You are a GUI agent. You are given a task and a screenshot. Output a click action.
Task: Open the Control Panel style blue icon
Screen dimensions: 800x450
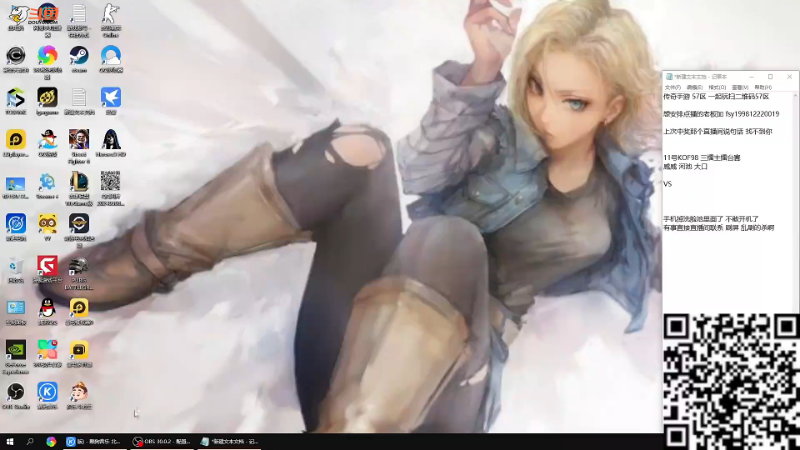point(16,308)
